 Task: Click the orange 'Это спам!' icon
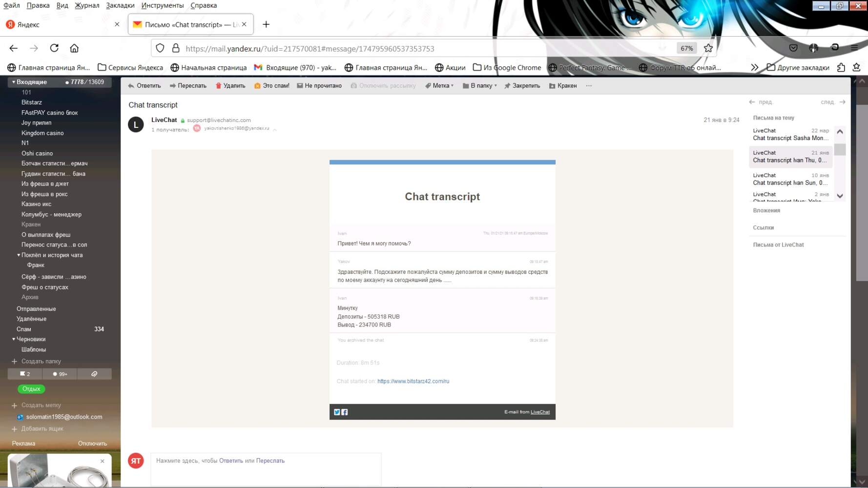click(x=257, y=86)
